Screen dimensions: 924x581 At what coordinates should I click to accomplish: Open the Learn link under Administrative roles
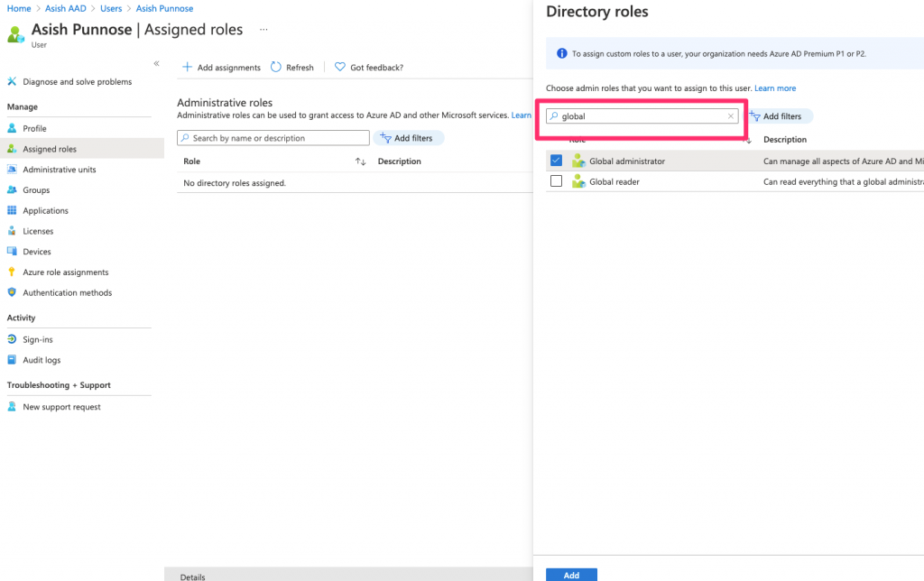521,115
